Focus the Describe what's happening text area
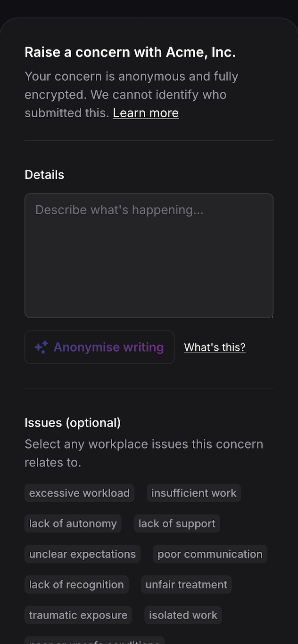The width and height of the screenshot is (298, 644). pyautogui.click(x=149, y=255)
